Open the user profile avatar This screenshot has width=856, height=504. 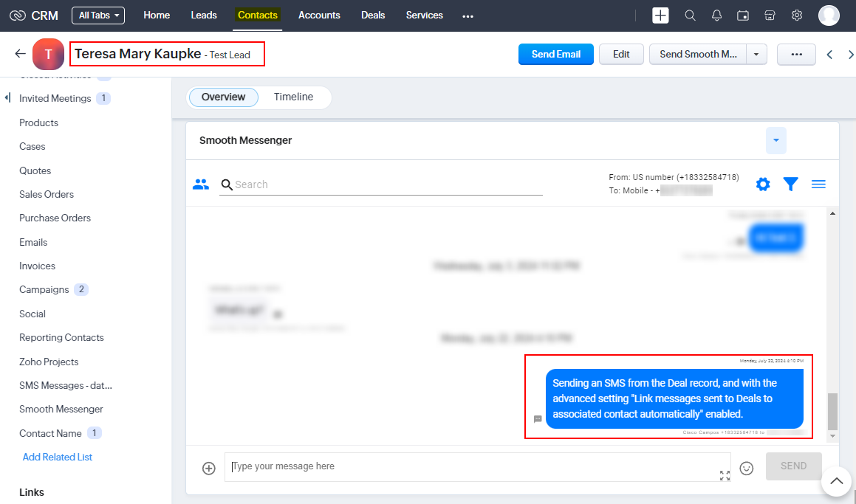(829, 15)
